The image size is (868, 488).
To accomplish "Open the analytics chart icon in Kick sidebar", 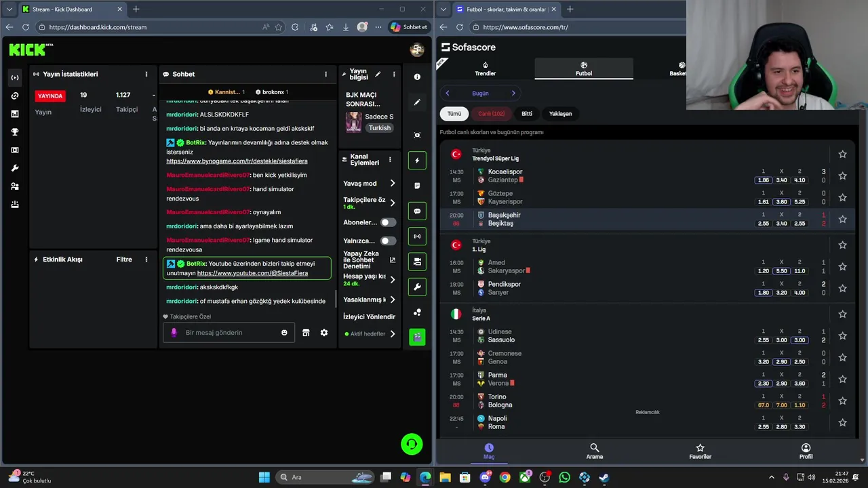I will point(15,114).
